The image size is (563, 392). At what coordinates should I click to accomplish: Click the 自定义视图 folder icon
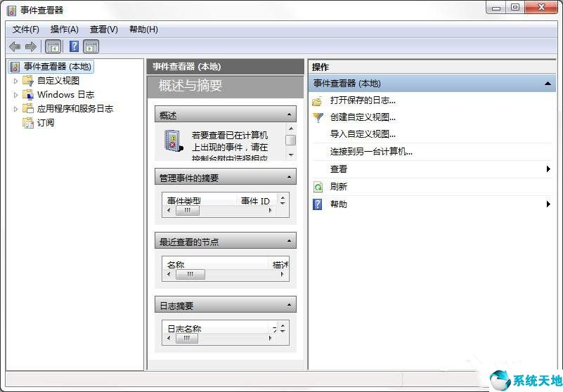(28, 80)
